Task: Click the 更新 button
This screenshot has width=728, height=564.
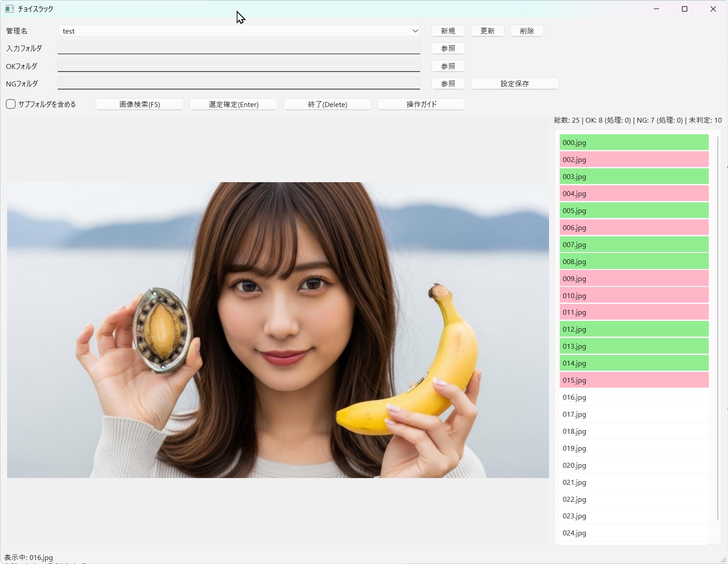Action: (487, 31)
